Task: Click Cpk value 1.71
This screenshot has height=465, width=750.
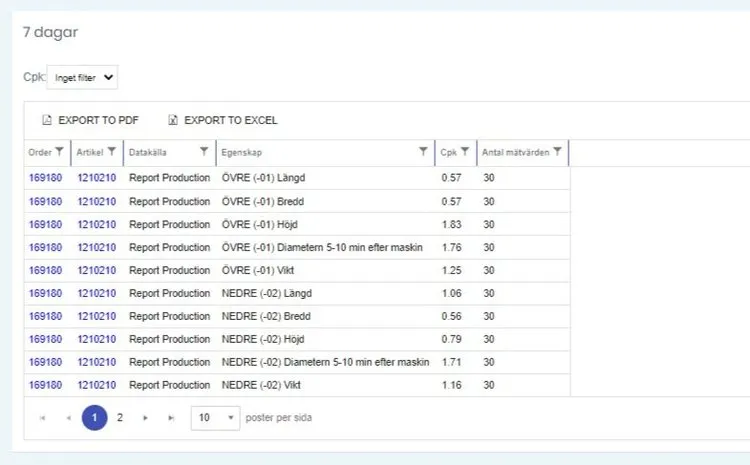Action: click(452, 362)
